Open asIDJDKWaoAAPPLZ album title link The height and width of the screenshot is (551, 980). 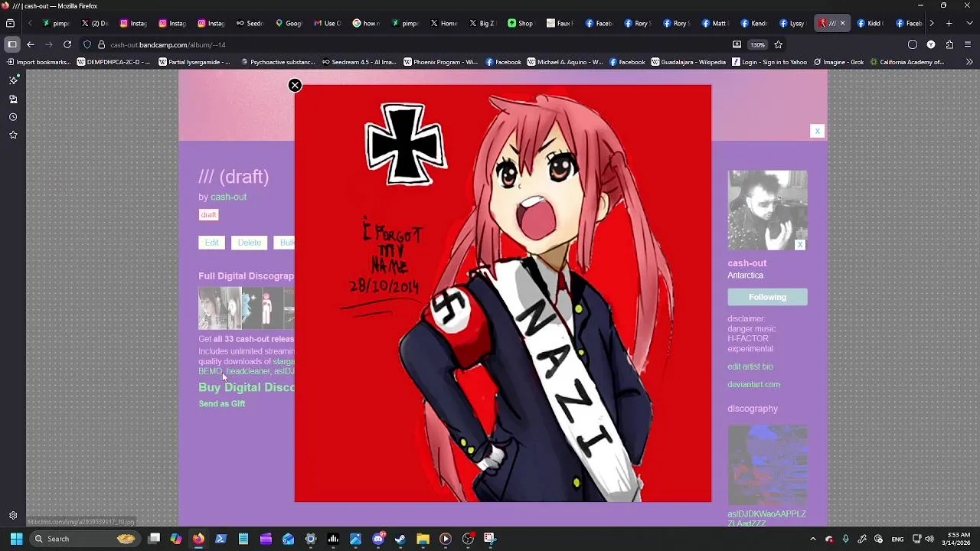[766, 519]
